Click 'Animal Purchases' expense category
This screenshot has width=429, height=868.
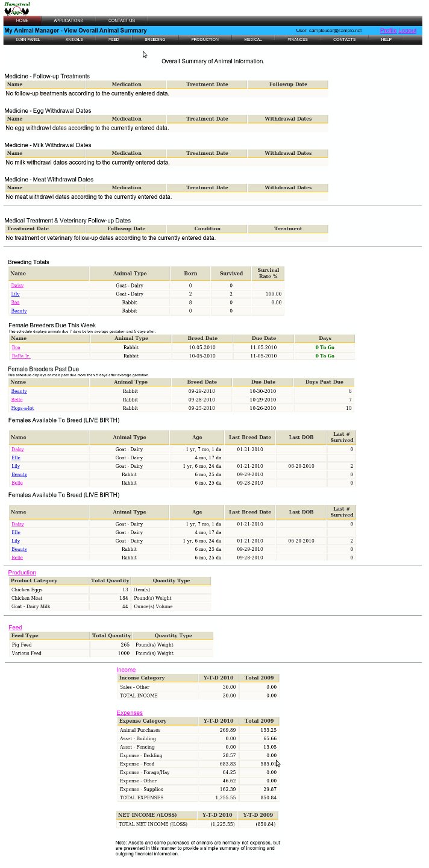tap(158, 729)
